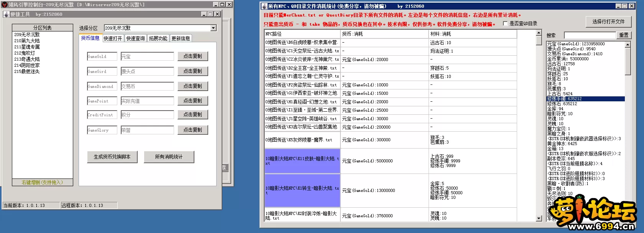Screen dimensions: 644x233
Task: Select 修炼手镯:635212 in totals list
Action: tap(586, 99)
